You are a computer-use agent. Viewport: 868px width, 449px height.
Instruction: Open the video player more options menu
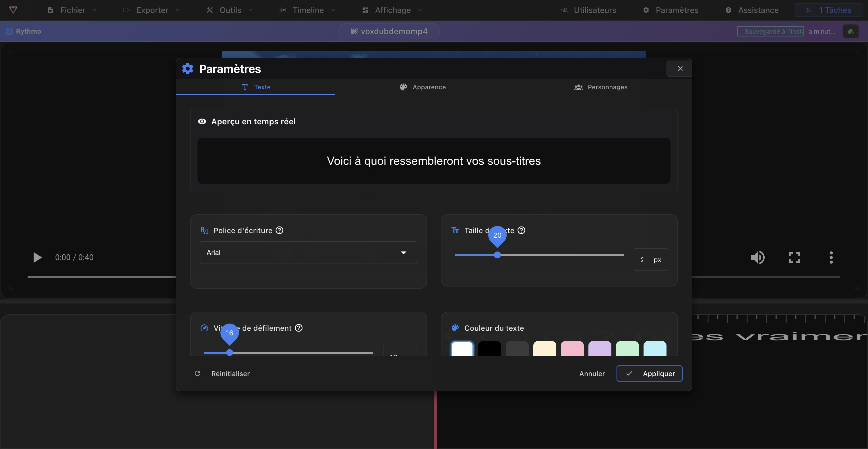(831, 258)
